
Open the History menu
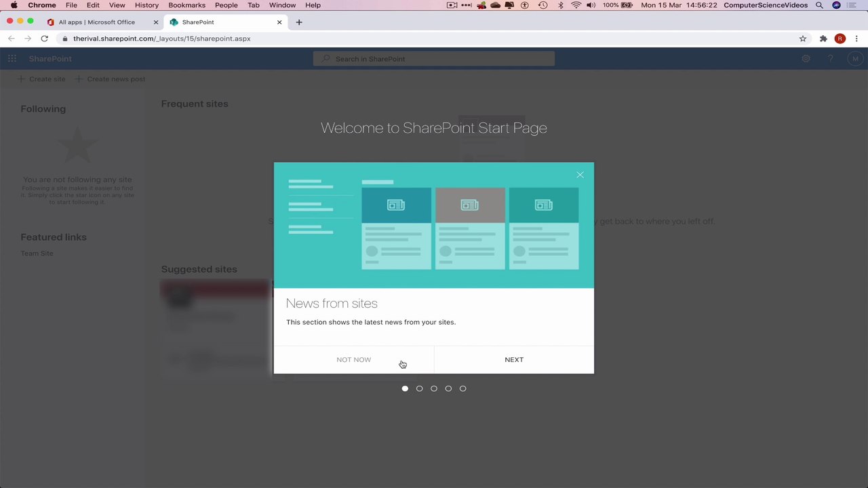pyautogui.click(x=146, y=5)
